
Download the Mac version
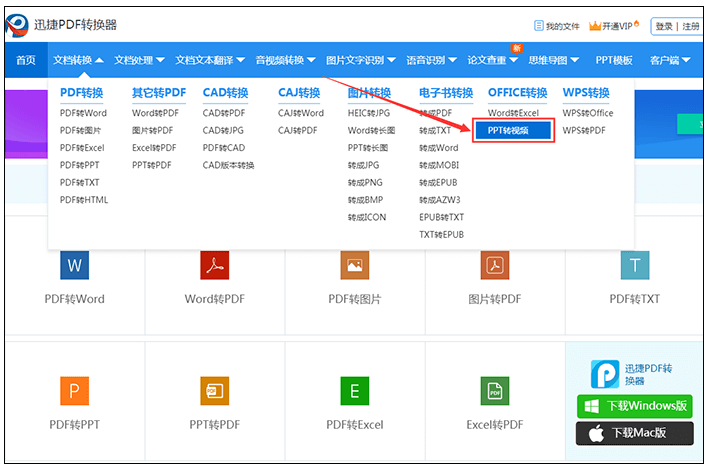point(634,433)
